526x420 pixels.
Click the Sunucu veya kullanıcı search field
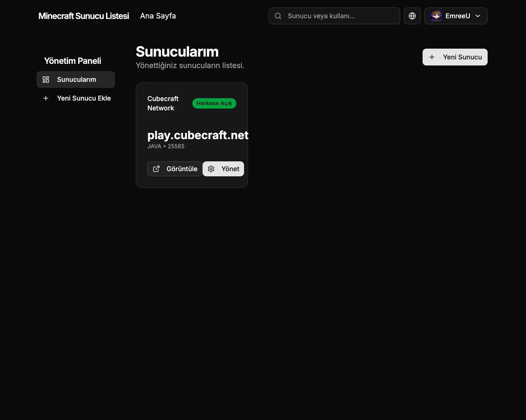click(334, 16)
